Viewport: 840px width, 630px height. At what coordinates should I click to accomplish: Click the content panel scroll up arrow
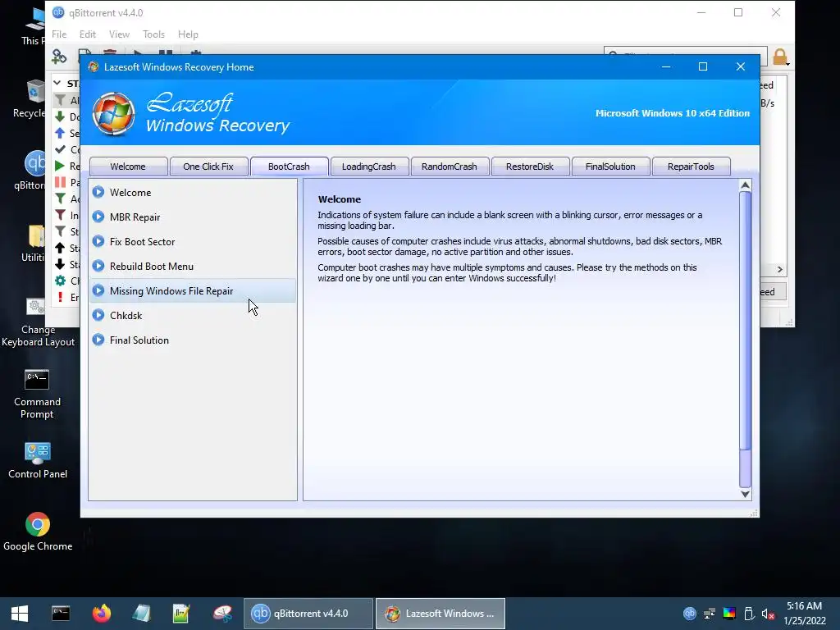pyautogui.click(x=745, y=185)
